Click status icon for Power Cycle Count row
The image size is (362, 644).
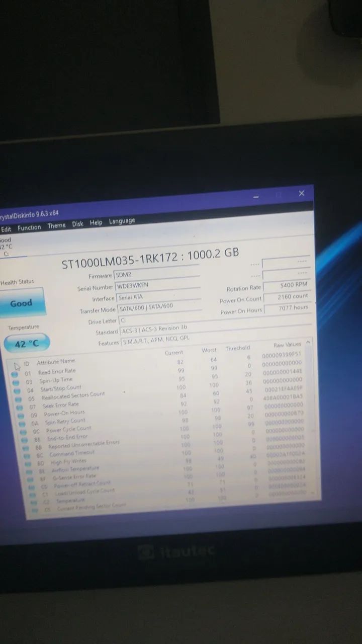click(x=23, y=431)
